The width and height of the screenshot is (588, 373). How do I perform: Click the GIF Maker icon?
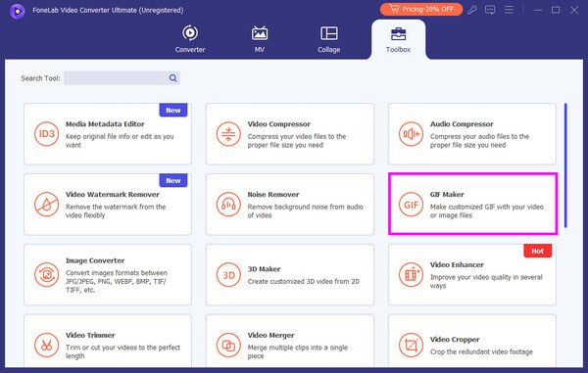(x=411, y=204)
